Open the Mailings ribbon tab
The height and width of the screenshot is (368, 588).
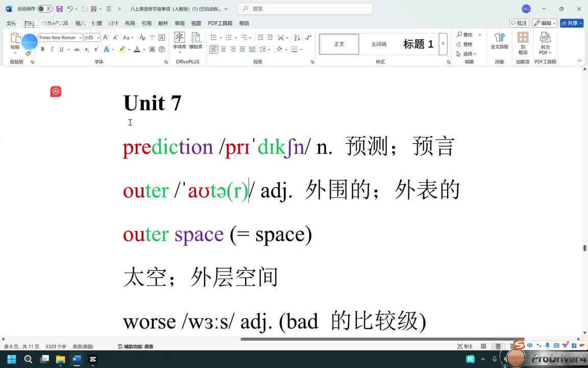163,24
